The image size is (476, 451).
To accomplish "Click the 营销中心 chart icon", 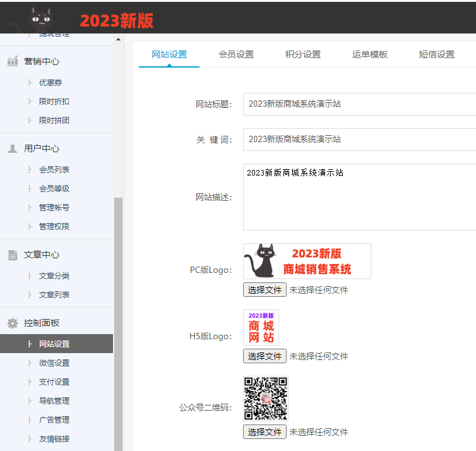I will [13, 61].
